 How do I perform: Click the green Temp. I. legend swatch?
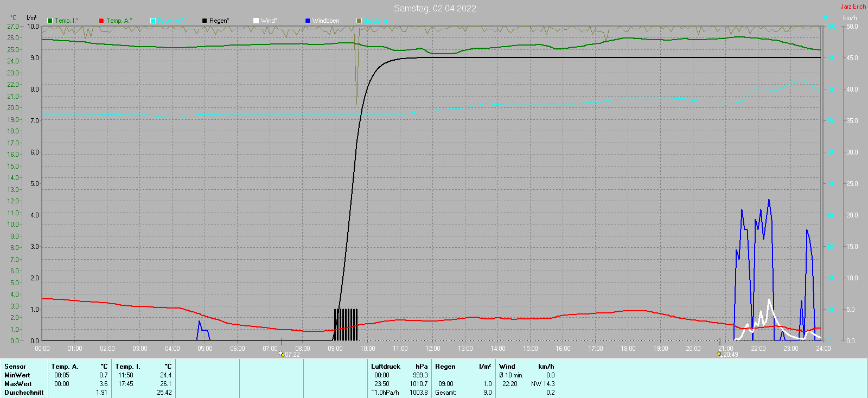point(50,21)
